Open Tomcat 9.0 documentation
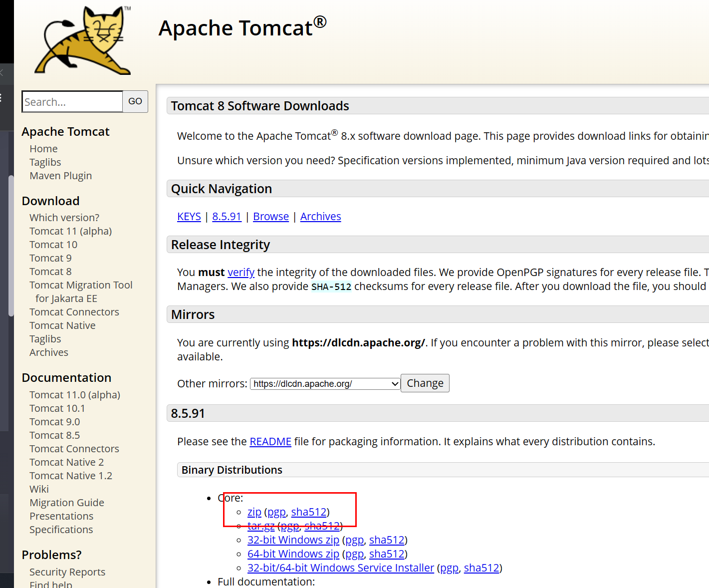This screenshot has width=709, height=588. (x=54, y=422)
